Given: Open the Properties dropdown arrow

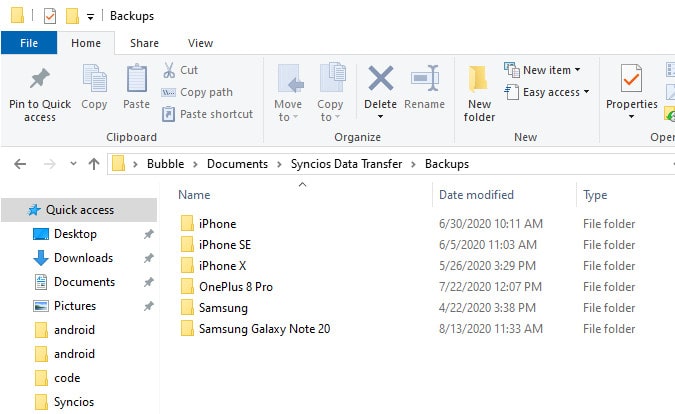Looking at the screenshot, I should point(631,117).
